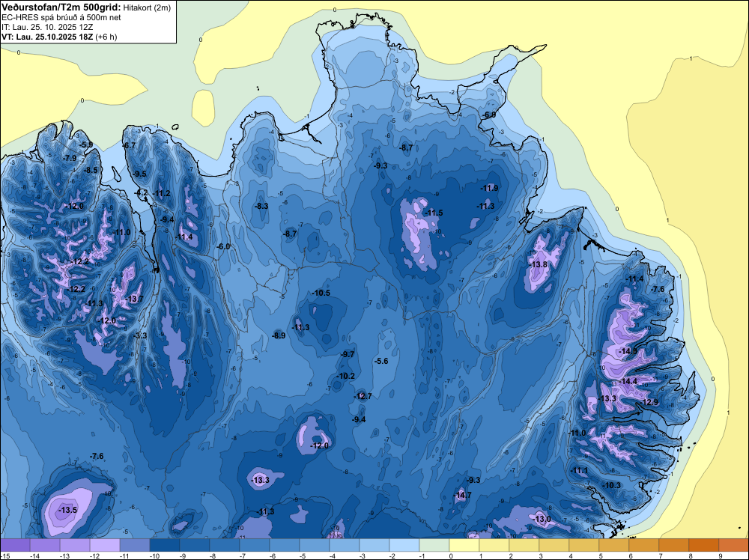Click the -11.9 temperature value
The width and height of the screenshot is (749, 560).
point(489,188)
